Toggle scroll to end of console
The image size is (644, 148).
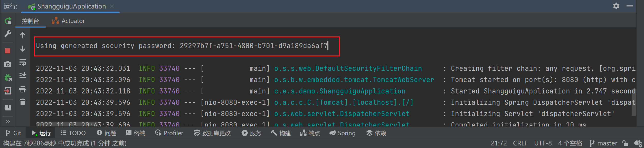pos(23,75)
